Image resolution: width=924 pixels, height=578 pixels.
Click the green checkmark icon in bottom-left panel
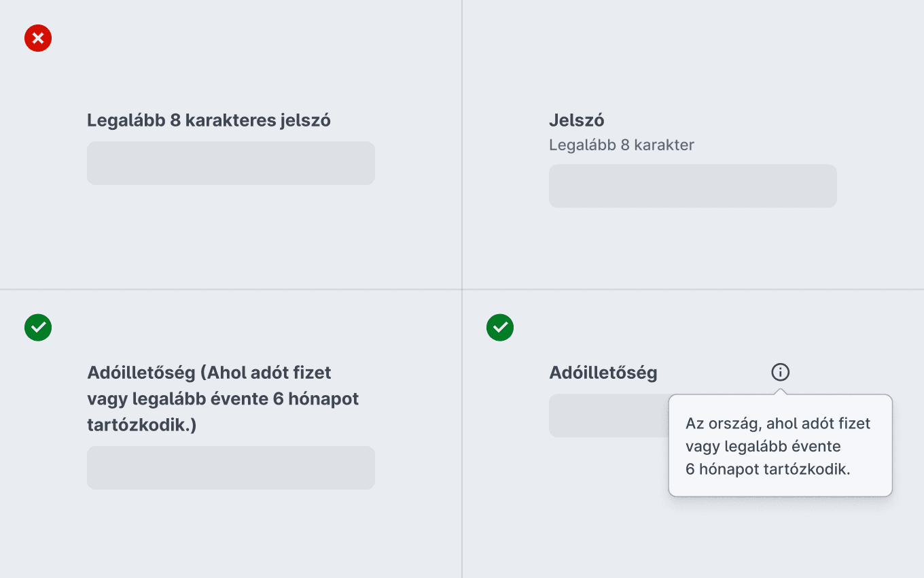tap(38, 327)
